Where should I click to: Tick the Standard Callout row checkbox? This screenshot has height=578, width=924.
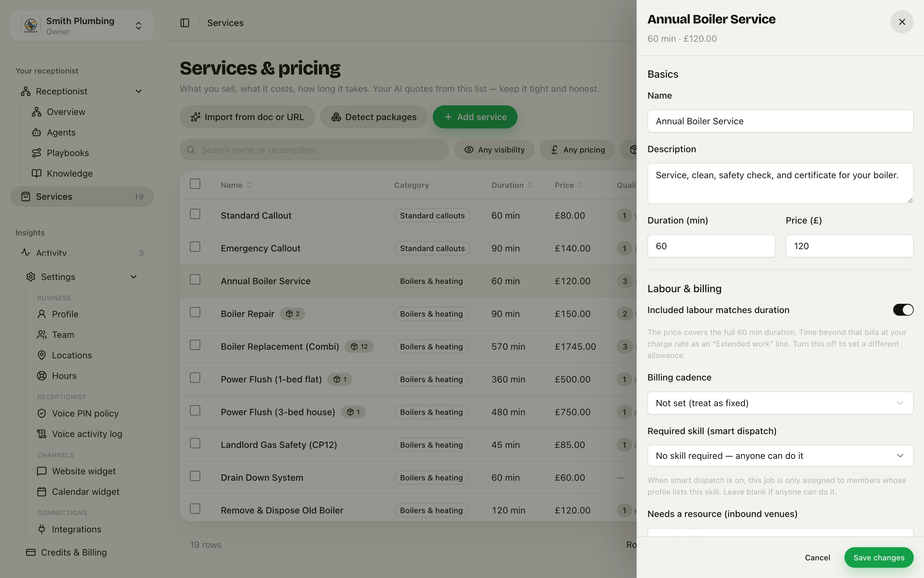click(195, 214)
